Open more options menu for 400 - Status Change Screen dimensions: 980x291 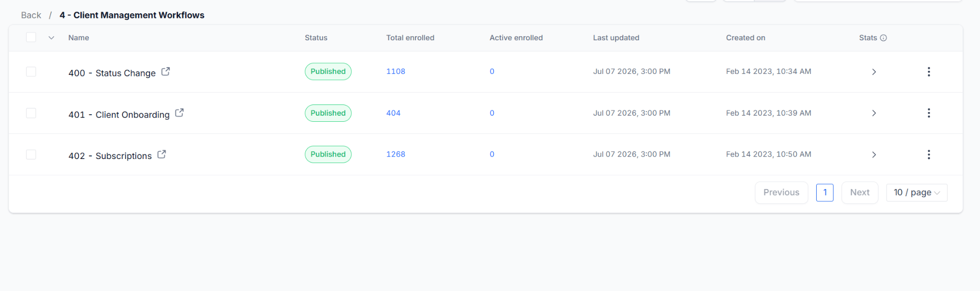(928, 72)
